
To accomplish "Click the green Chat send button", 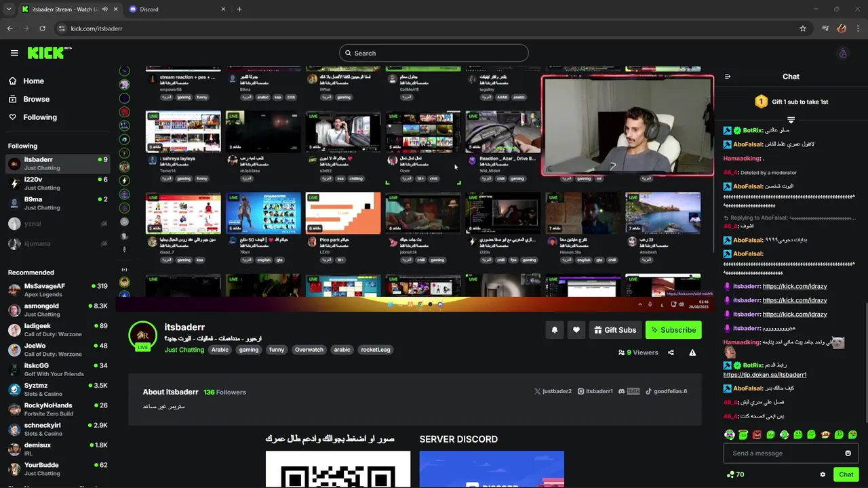I will [846, 474].
